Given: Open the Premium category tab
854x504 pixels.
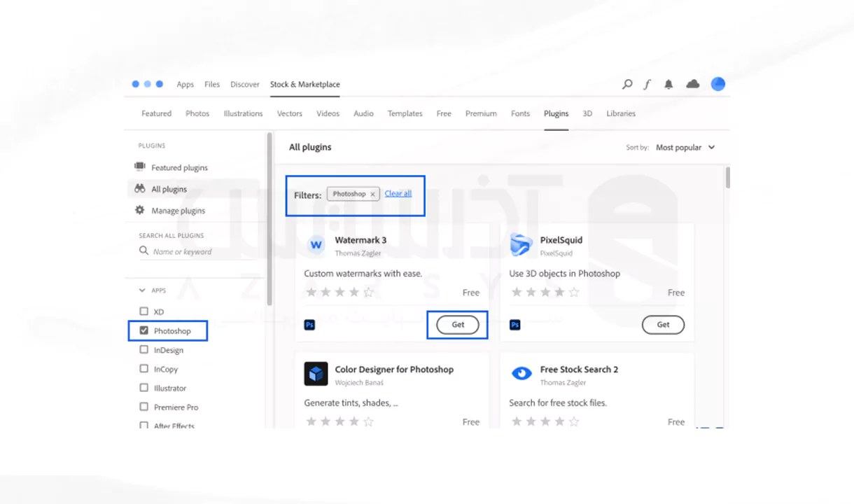Looking at the screenshot, I should click(481, 113).
